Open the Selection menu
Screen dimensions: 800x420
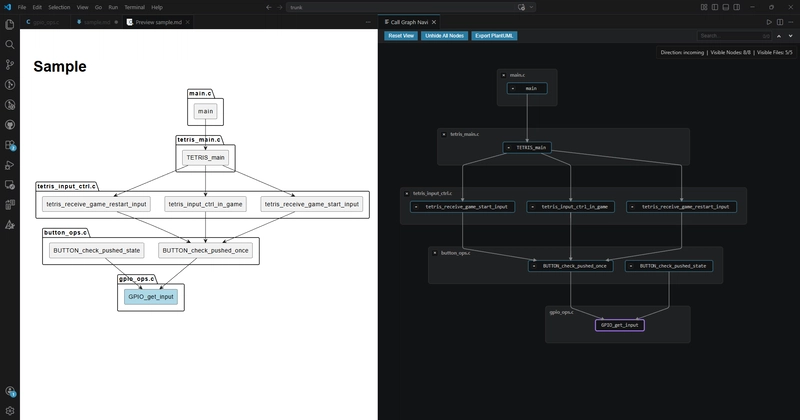[x=59, y=7]
